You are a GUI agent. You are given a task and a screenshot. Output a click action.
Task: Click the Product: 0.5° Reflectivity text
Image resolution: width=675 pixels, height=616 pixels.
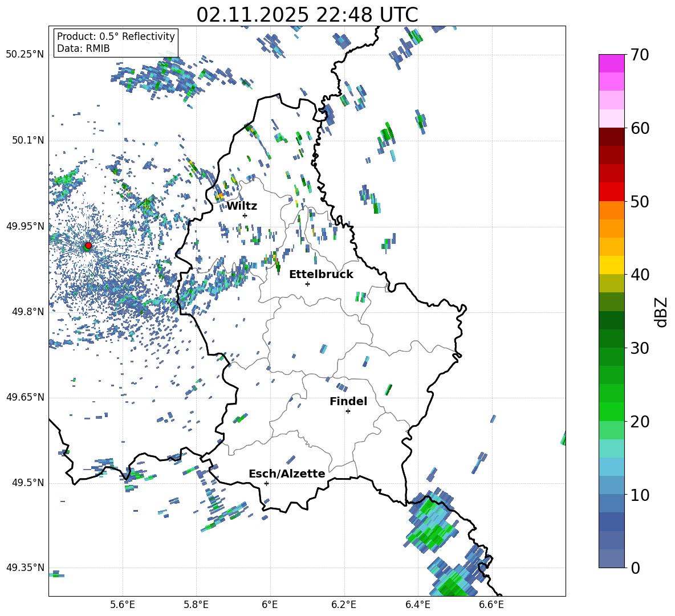116,36
